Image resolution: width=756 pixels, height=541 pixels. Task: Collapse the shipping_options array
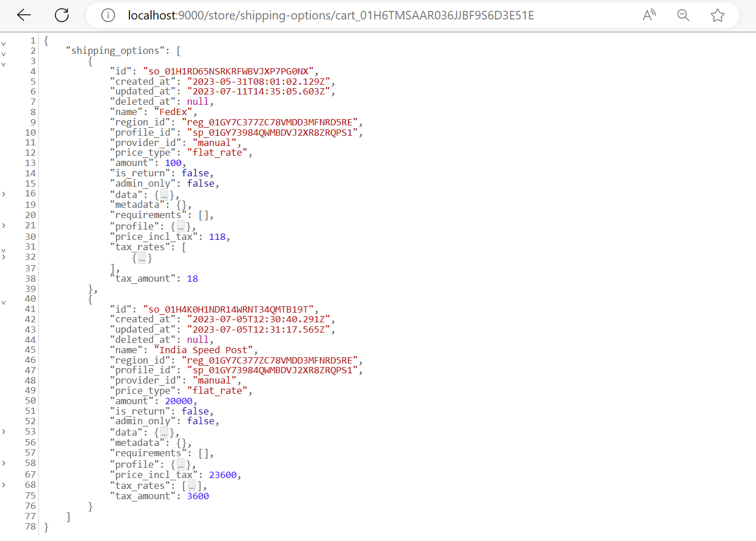click(4, 50)
